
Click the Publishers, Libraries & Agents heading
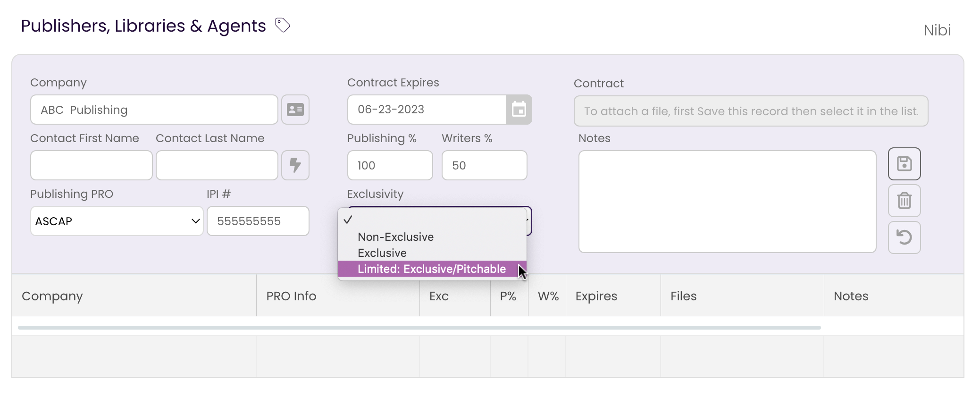pyautogui.click(x=143, y=25)
